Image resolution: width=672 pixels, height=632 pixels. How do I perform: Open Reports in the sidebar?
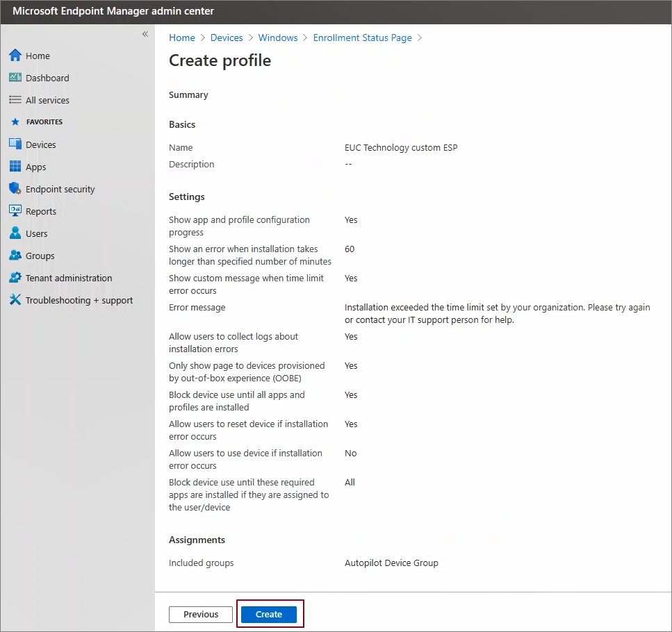(x=41, y=212)
